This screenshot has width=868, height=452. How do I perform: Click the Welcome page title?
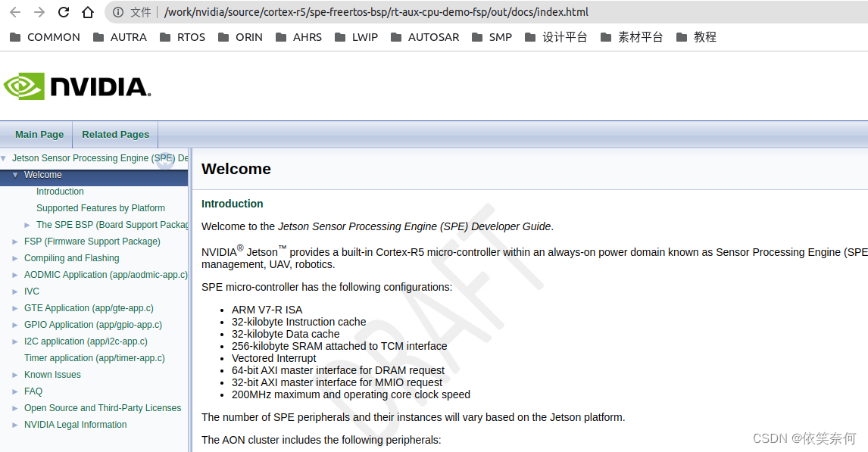tap(236, 169)
